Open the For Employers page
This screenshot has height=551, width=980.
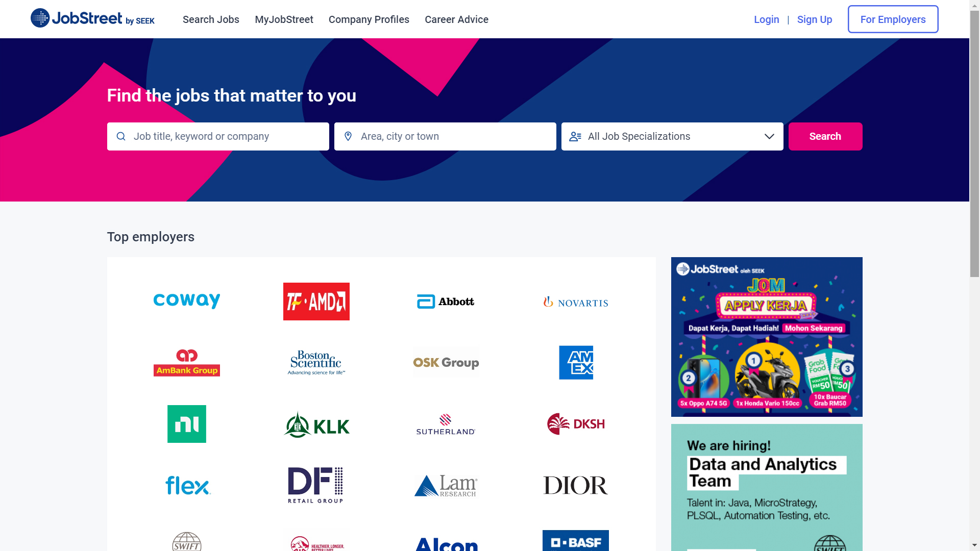pyautogui.click(x=893, y=19)
